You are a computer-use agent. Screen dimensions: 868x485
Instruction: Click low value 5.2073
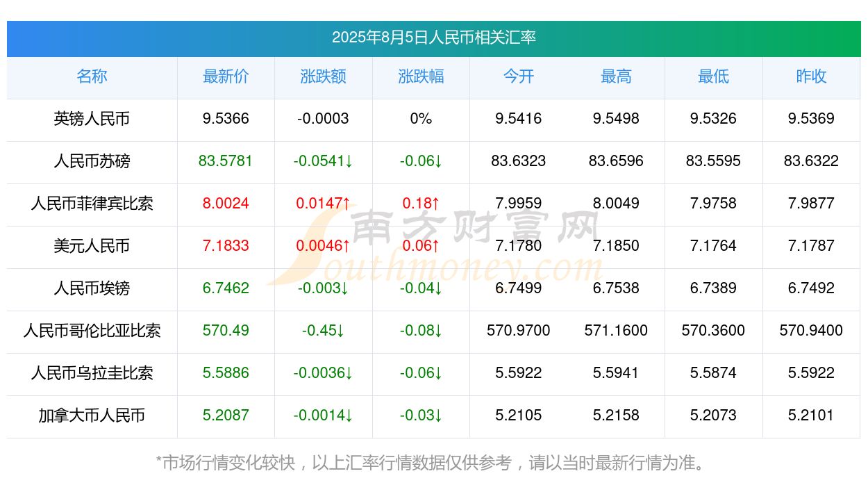[x=714, y=416]
